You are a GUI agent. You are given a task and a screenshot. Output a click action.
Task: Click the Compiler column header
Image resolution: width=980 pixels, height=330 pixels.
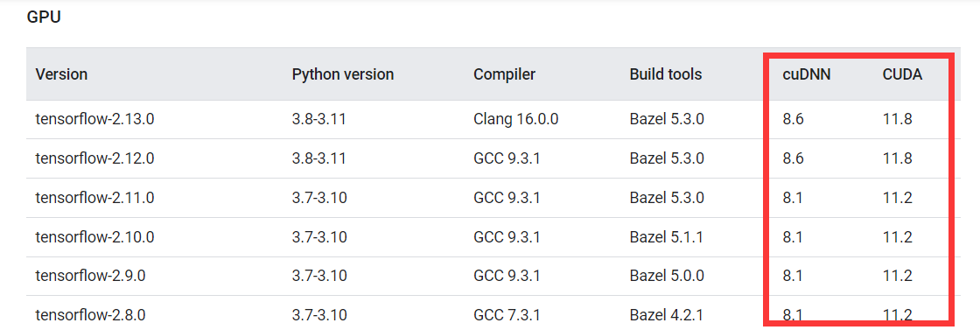[504, 74]
